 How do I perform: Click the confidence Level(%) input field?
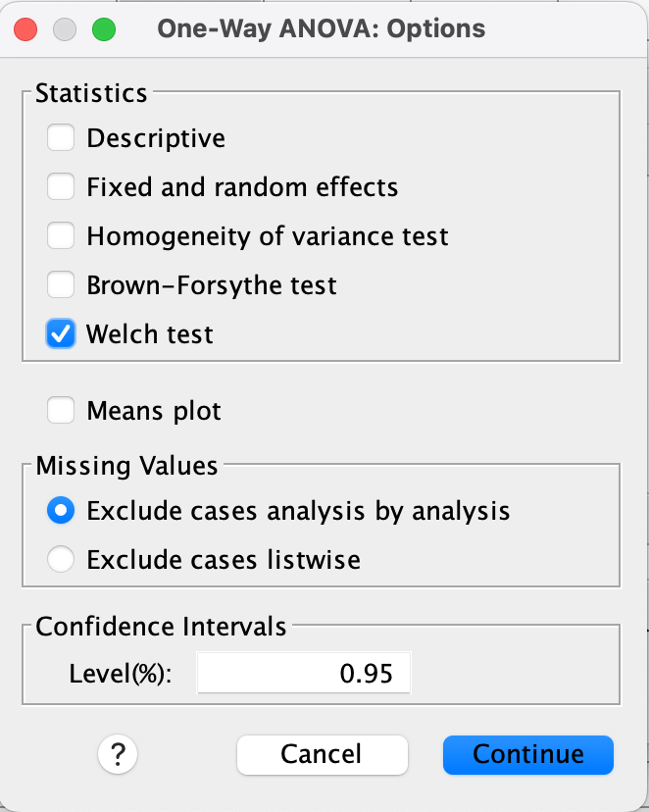tap(304, 674)
